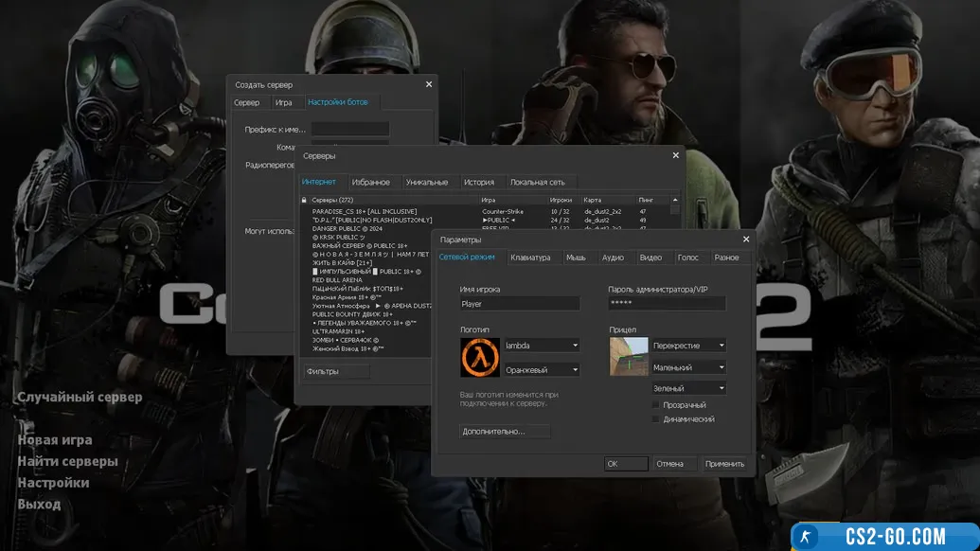Viewport: 980px width, 551px height.
Task: Open the Перекрестие crosshair dropdown
Action: click(x=688, y=346)
